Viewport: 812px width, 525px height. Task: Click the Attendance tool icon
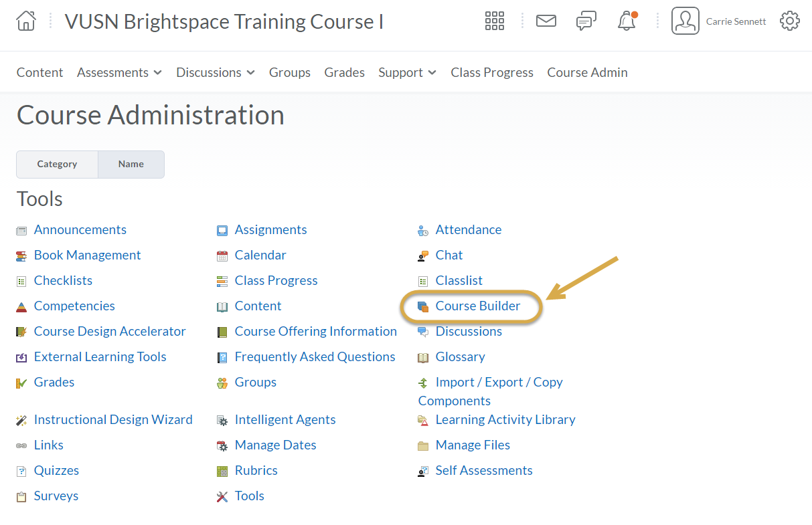(x=423, y=231)
